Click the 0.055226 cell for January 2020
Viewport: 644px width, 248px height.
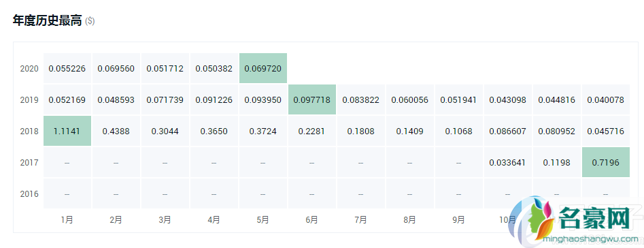67,68
